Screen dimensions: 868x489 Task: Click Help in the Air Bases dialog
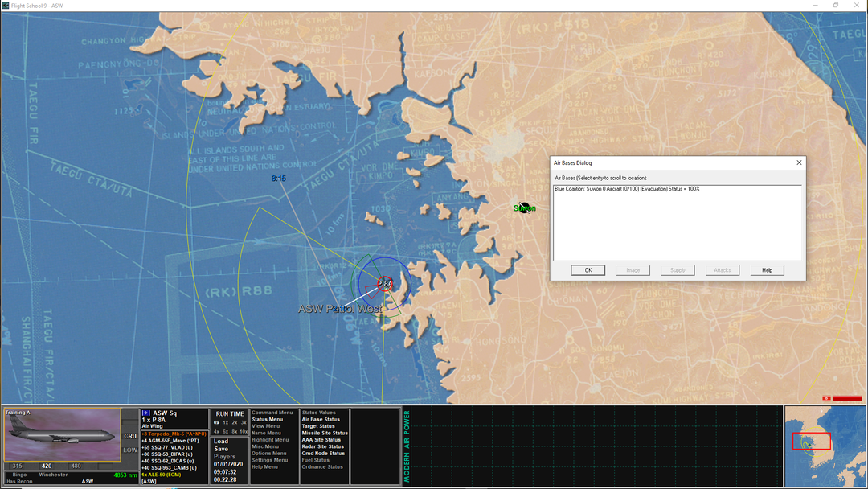(x=766, y=269)
